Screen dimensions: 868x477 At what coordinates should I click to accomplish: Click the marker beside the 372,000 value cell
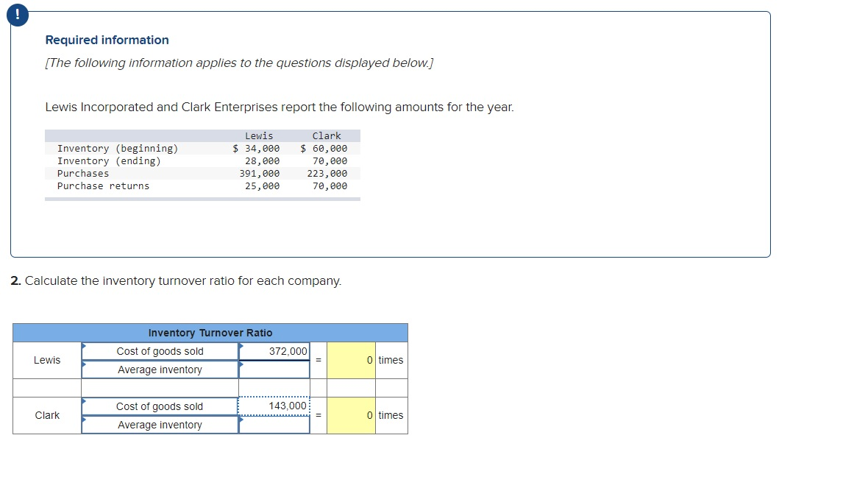[241, 347]
